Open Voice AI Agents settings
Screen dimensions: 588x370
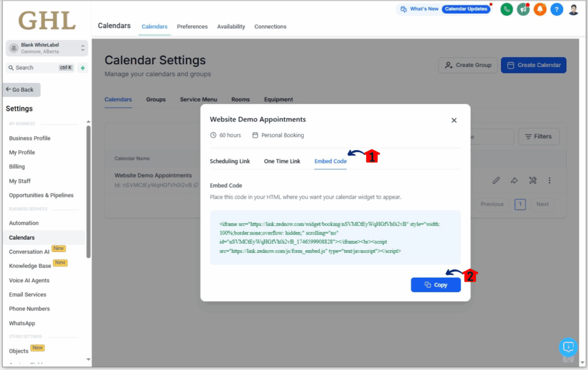pyautogui.click(x=29, y=281)
